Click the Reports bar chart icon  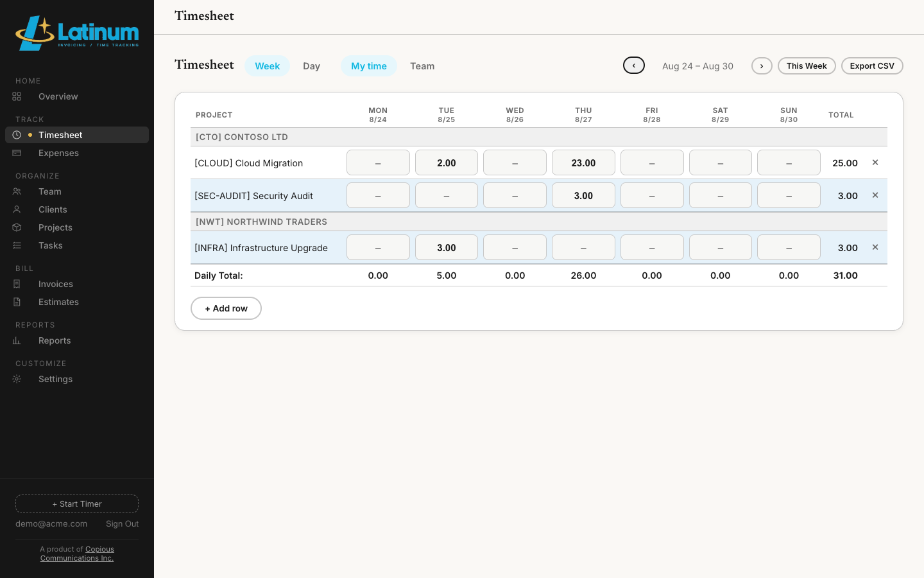pos(17,340)
